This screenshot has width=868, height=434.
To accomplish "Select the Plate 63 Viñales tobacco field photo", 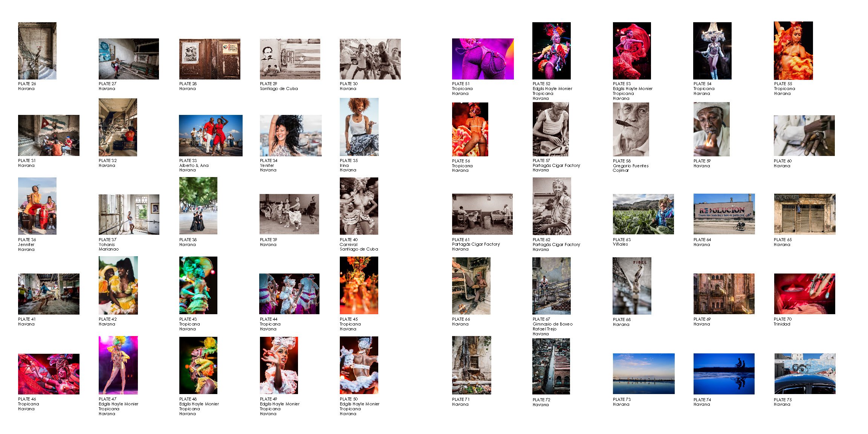I will coord(643,214).
